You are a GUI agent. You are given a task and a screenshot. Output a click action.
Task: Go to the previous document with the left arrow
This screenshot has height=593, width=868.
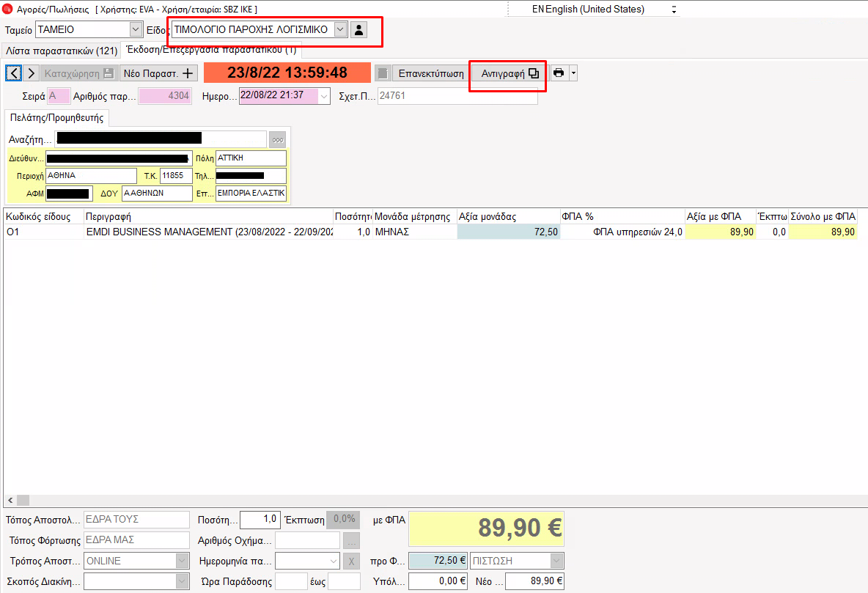click(14, 73)
